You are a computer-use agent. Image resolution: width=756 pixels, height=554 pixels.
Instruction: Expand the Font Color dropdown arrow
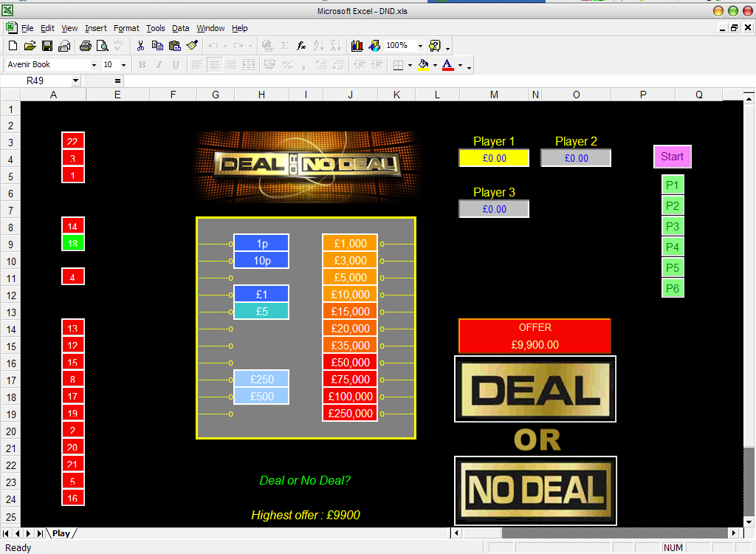(x=460, y=65)
